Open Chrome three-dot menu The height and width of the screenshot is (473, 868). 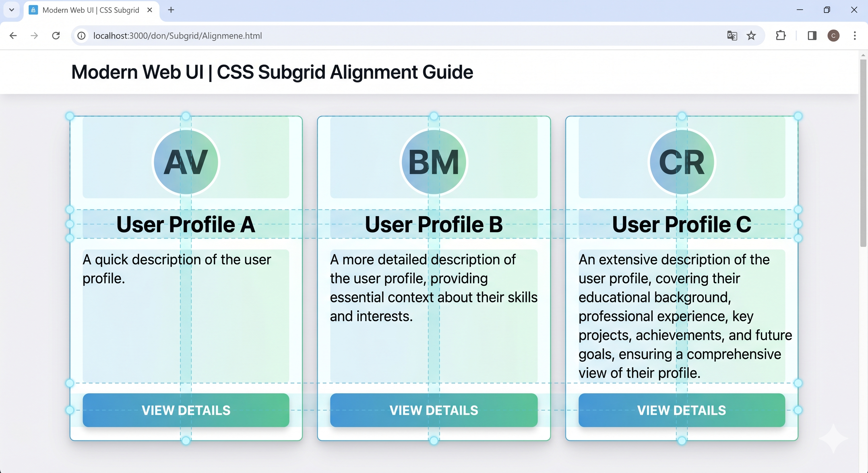pyautogui.click(x=855, y=36)
